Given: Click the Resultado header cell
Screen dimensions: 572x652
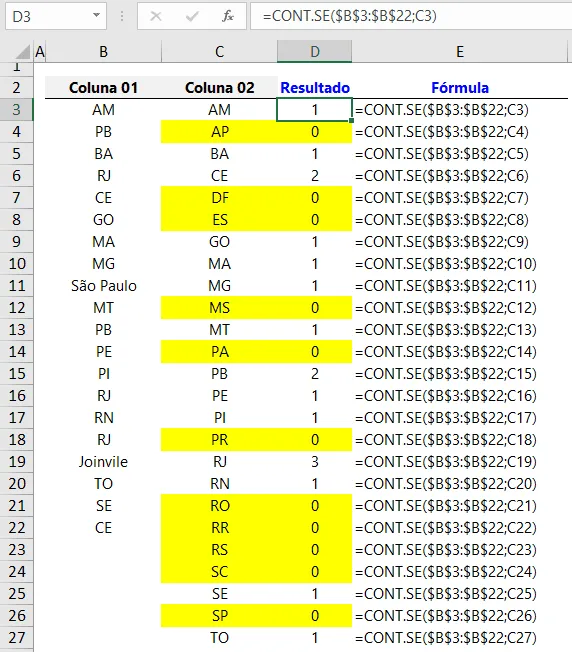Looking at the screenshot, I should coord(315,88).
